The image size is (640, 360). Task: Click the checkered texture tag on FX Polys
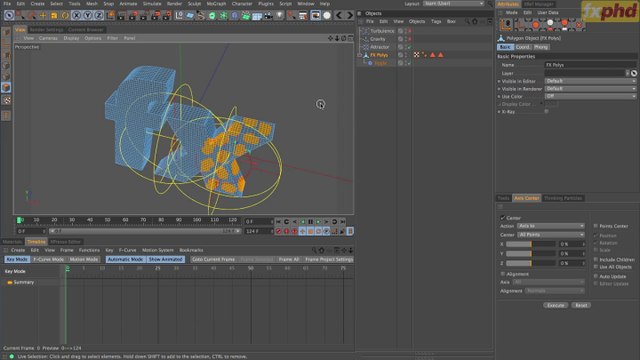click(x=416, y=55)
